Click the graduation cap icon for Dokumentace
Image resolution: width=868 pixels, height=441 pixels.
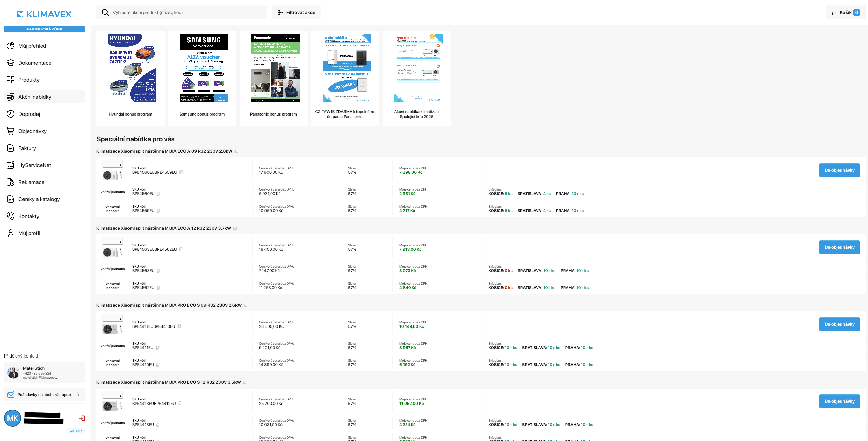point(11,63)
